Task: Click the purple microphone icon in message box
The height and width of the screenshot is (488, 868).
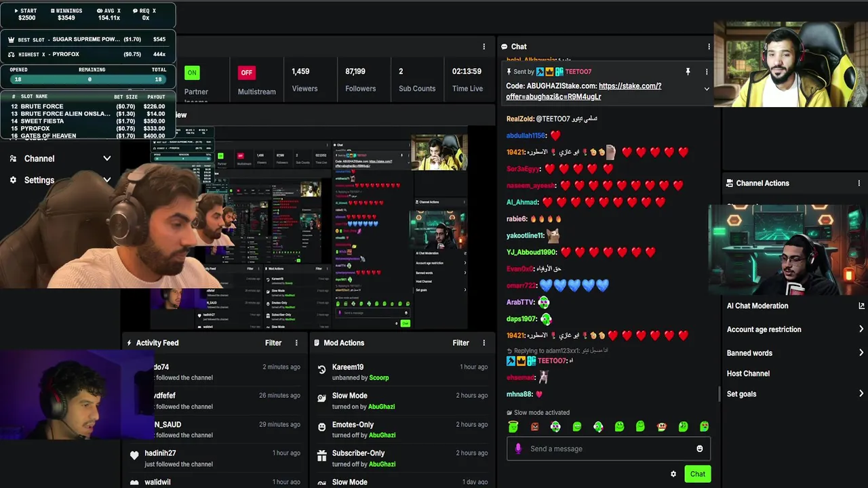Action: [x=518, y=449]
